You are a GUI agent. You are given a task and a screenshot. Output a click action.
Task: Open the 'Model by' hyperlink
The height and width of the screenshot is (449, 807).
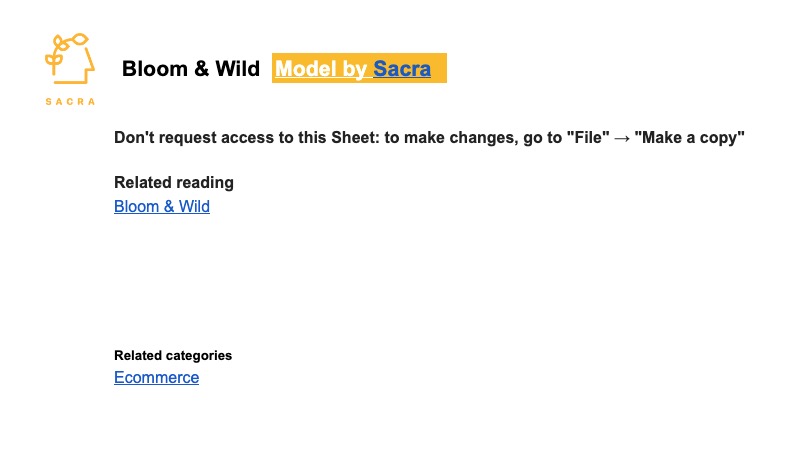tap(321, 68)
